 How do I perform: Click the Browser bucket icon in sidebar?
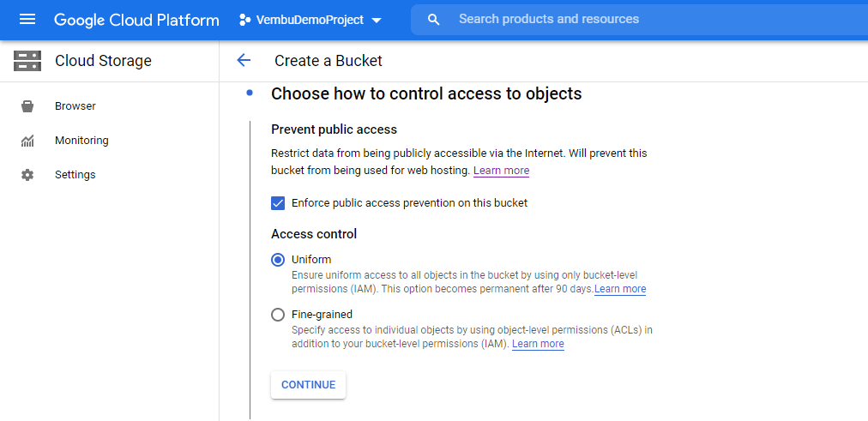click(27, 106)
